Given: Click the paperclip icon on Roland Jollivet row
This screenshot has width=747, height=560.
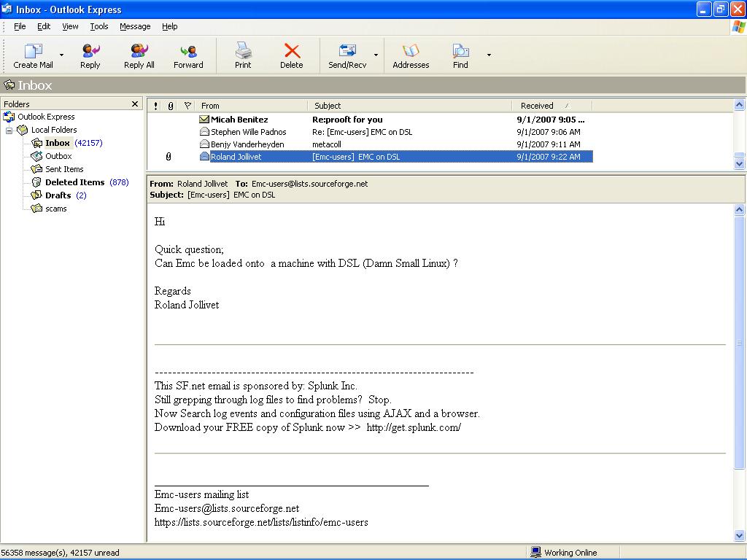Looking at the screenshot, I should tap(169, 157).
